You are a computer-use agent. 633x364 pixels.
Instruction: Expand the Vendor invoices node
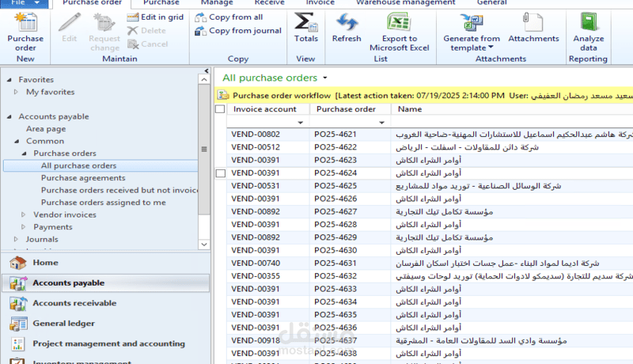coord(24,214)
